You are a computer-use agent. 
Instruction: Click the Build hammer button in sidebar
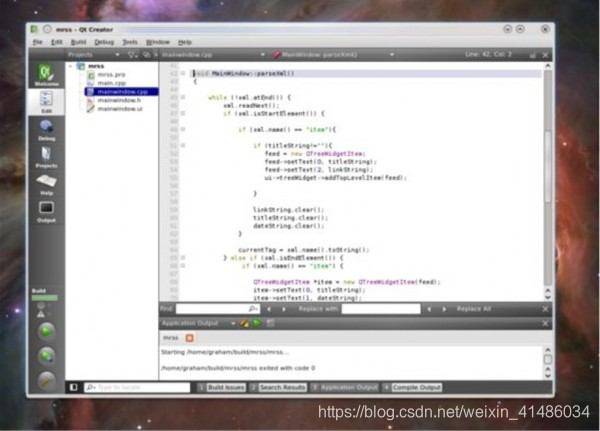47,380
